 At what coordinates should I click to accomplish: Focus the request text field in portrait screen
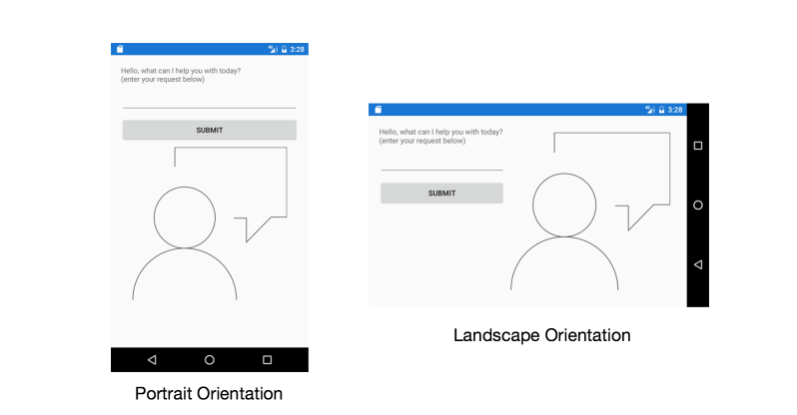[209, 101]
